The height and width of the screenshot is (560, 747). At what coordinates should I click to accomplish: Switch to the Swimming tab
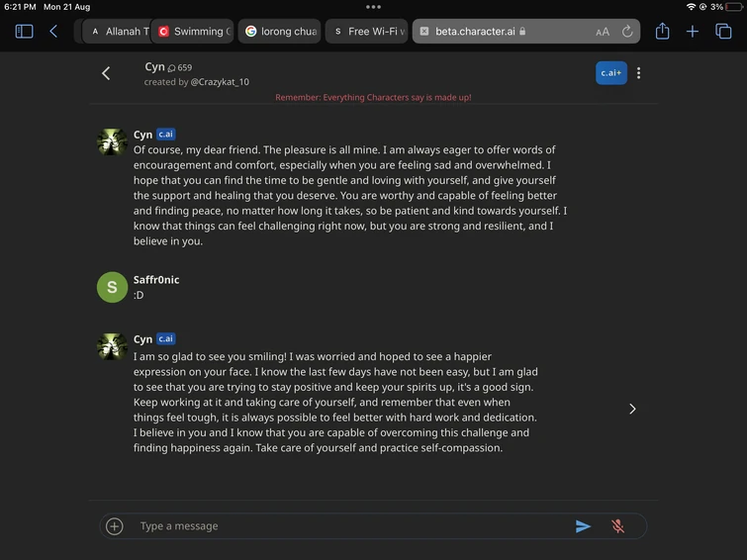coord(195,32)
